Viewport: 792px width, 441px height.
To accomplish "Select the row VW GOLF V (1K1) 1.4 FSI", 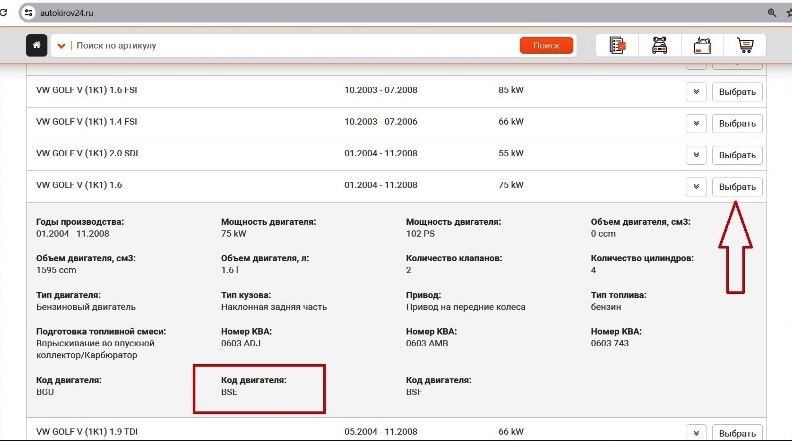I will (x=396, y=123).
